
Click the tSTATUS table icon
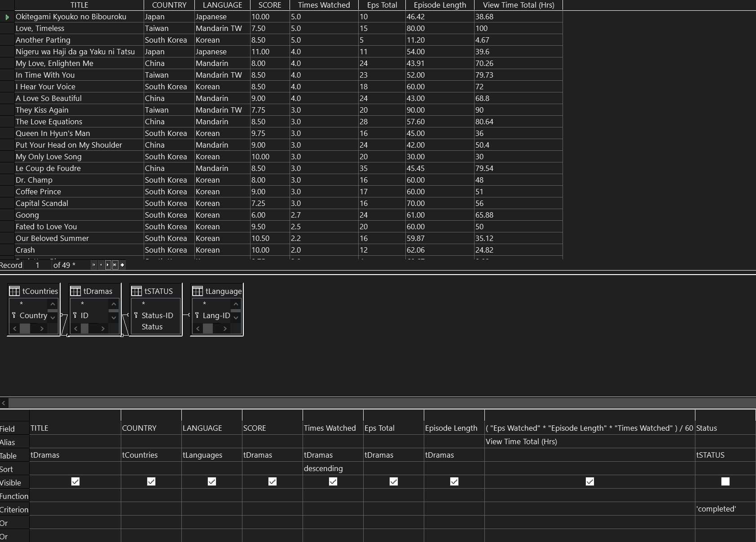(136, 291)
